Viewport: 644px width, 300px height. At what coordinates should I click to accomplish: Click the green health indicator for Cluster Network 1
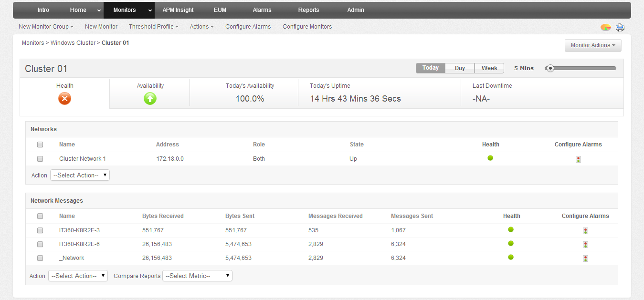tap(490, 158)
